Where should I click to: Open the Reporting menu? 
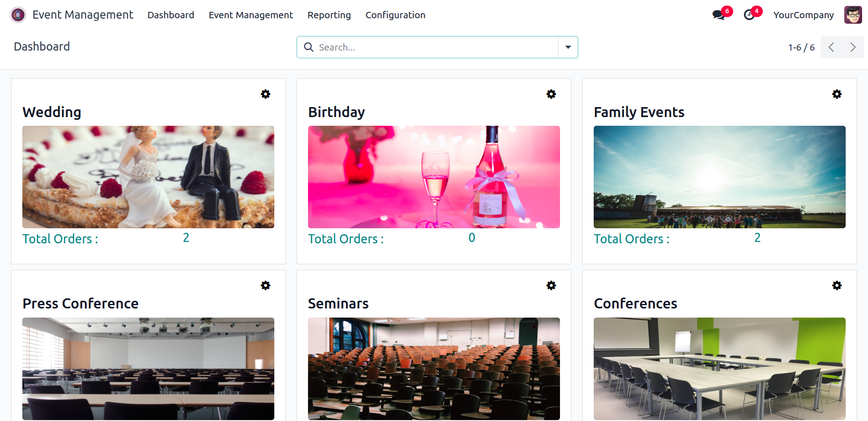click(x=329, y=15)
